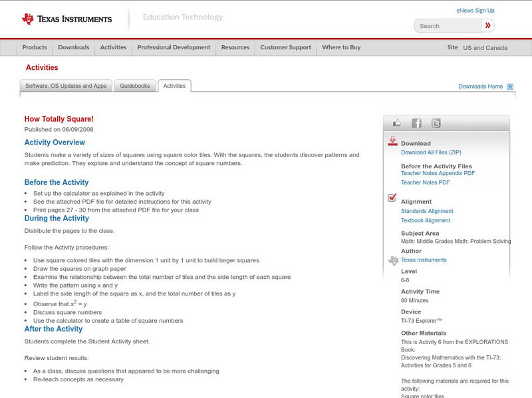Select the Activities tab
This screenshot has height=398, width=532.
[x=174, y=86]
